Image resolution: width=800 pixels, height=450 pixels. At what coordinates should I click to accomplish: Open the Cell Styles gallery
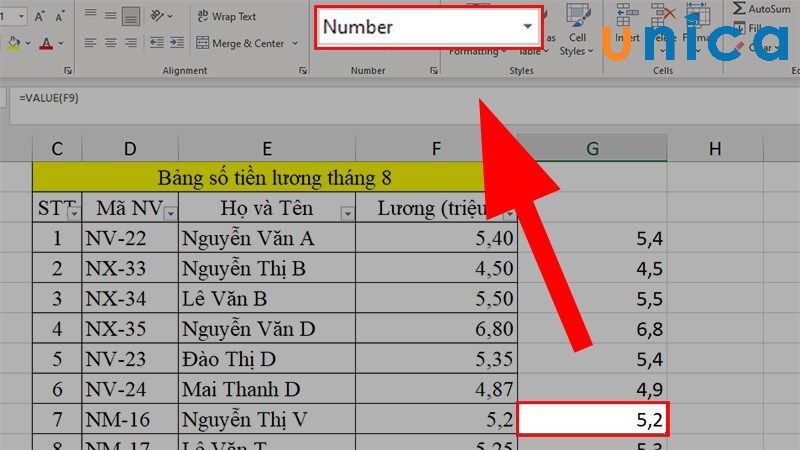pyautogui.click(x=577, y=31)
